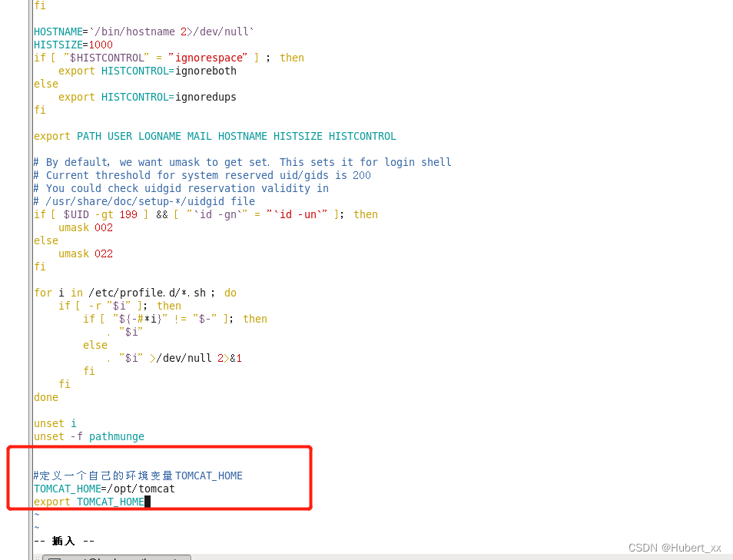This screenshot has height=560, width=733.
Task: Click the Chinese comment mentioning TOMCAT_HOME
Action: point(138,477)
